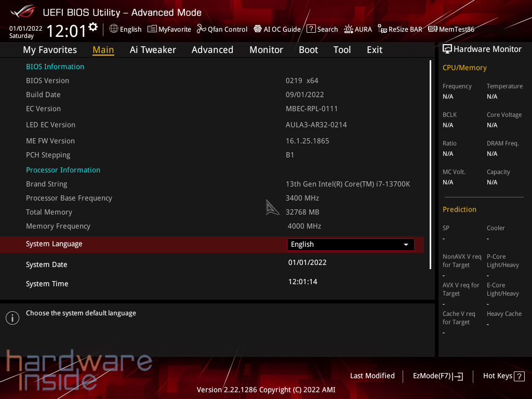The width and height of the screenshot is (532, 399).
Task: Click ME FW Version value 16.1.25.1865
Action: pyautogui.click(x=308, y=141)
